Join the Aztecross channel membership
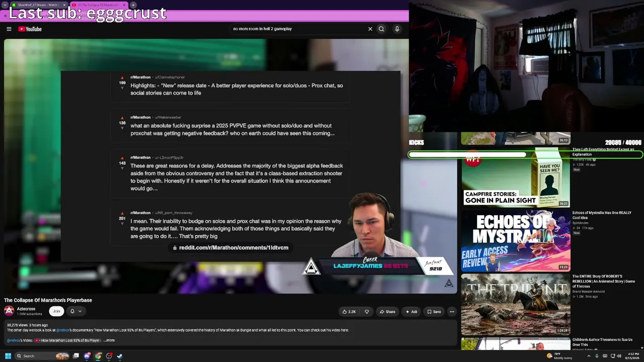Screen dimensions: 644x362 56,311
